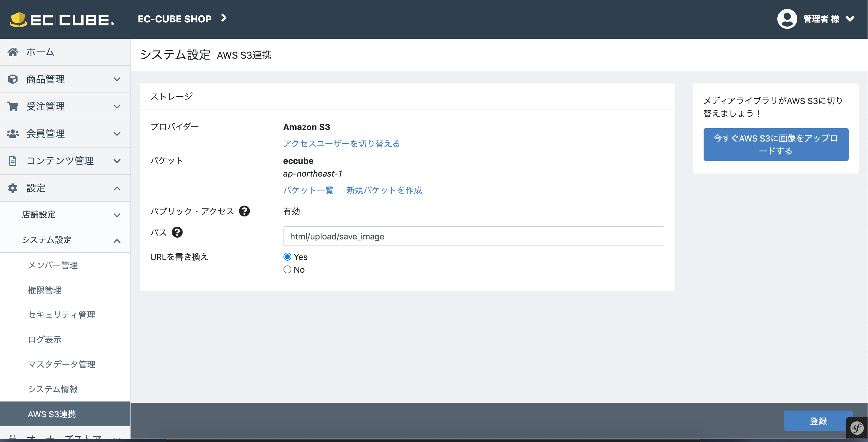Click the EC-CUBE SHOP title link
This screenshot has width=868, height=442.
click(175, 19)
